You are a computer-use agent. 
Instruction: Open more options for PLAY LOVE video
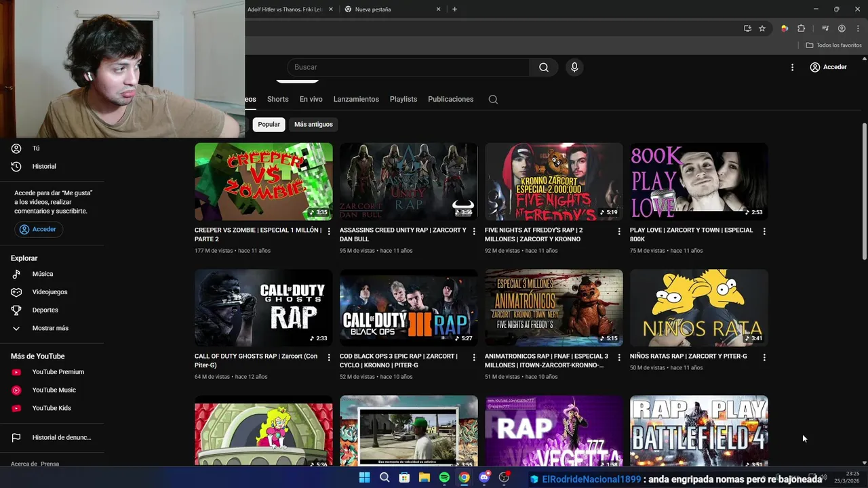764,231
